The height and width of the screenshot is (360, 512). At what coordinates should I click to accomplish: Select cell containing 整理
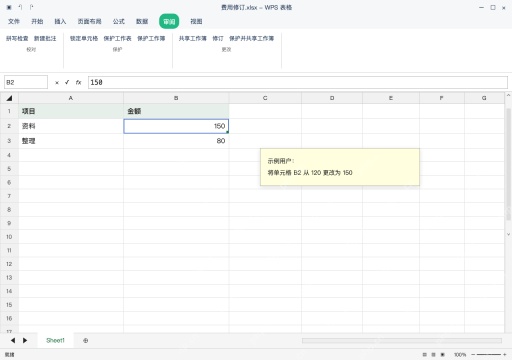coord(71,141)
